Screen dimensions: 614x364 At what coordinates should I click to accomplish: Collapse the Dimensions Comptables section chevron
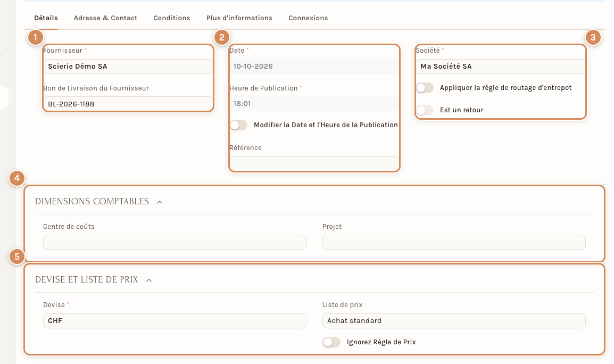point(160,202)
